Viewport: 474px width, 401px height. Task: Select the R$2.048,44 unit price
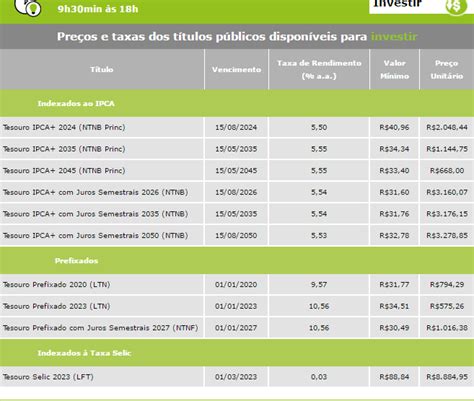[x=447, y=127]
